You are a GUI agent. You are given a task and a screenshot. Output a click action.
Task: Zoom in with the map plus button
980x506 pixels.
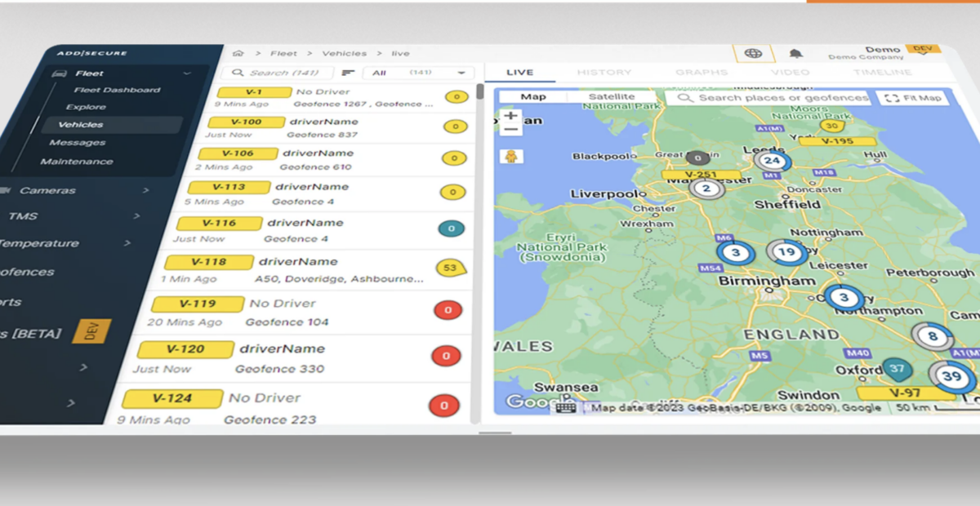coord(511,116)
